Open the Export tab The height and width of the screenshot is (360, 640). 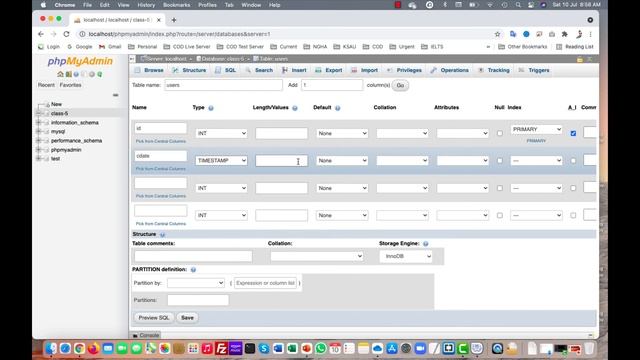(329, 70)
